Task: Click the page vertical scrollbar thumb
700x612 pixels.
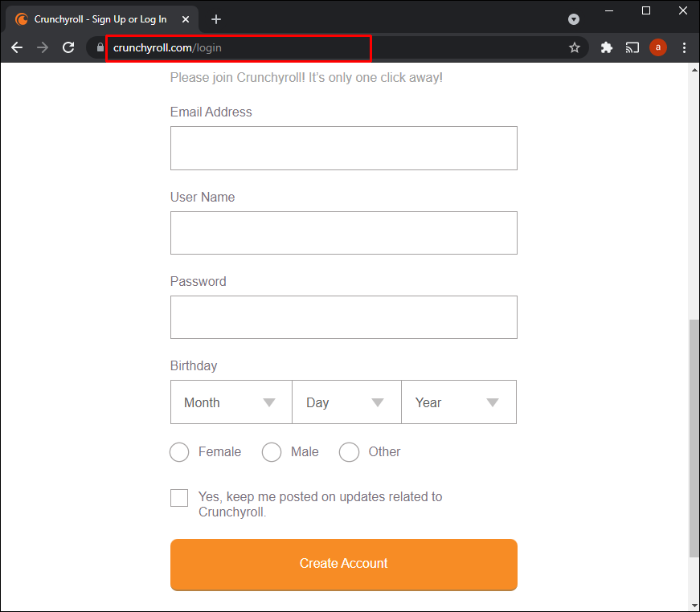Action: [x=694, y=438]
